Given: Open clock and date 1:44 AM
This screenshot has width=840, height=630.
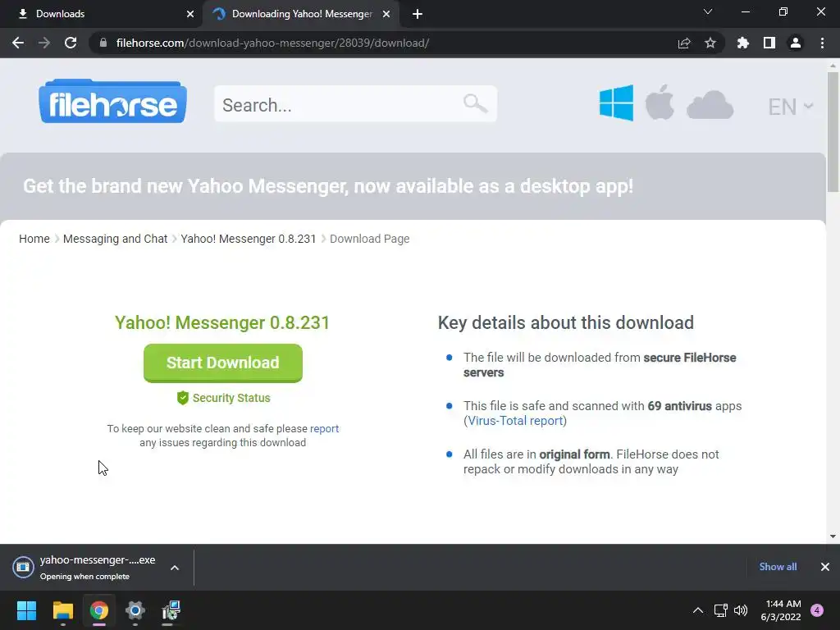Looking at the screenshot, I should click(781, 610).
